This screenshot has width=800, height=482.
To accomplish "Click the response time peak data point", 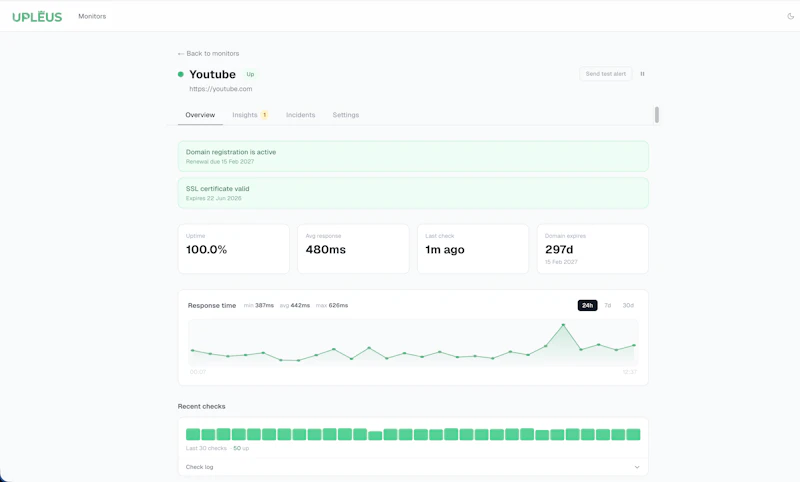I will pos(563,325).
